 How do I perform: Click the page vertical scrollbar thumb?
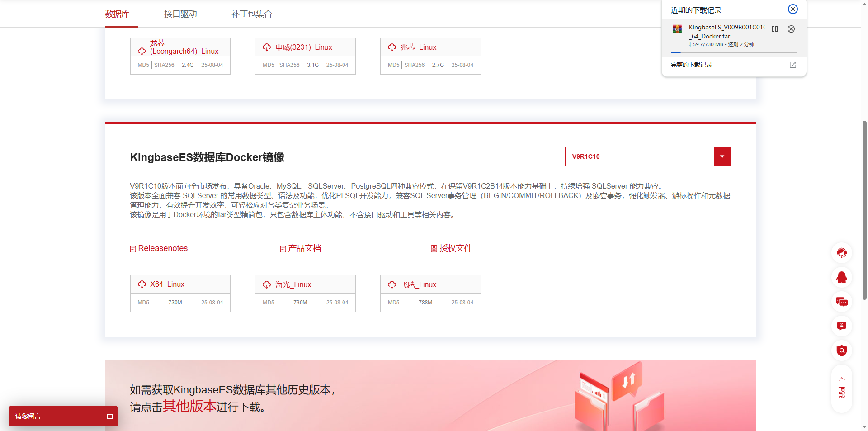(x=864, y=210)
